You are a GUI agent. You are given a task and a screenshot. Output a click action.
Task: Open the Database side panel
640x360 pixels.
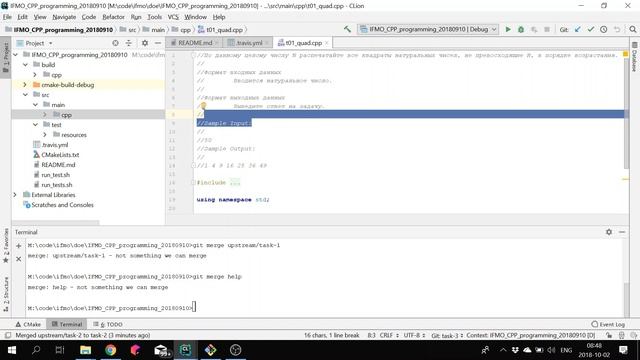click(x=635, y=56)
